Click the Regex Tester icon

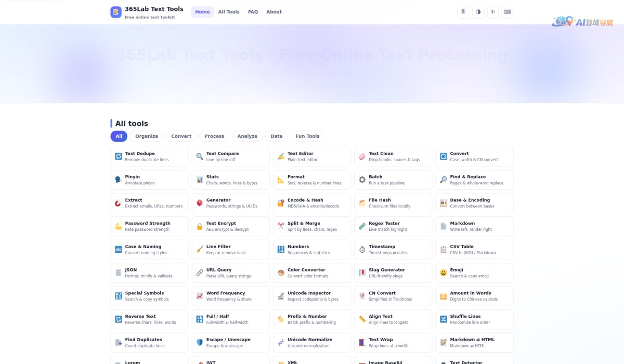(362, 226)
